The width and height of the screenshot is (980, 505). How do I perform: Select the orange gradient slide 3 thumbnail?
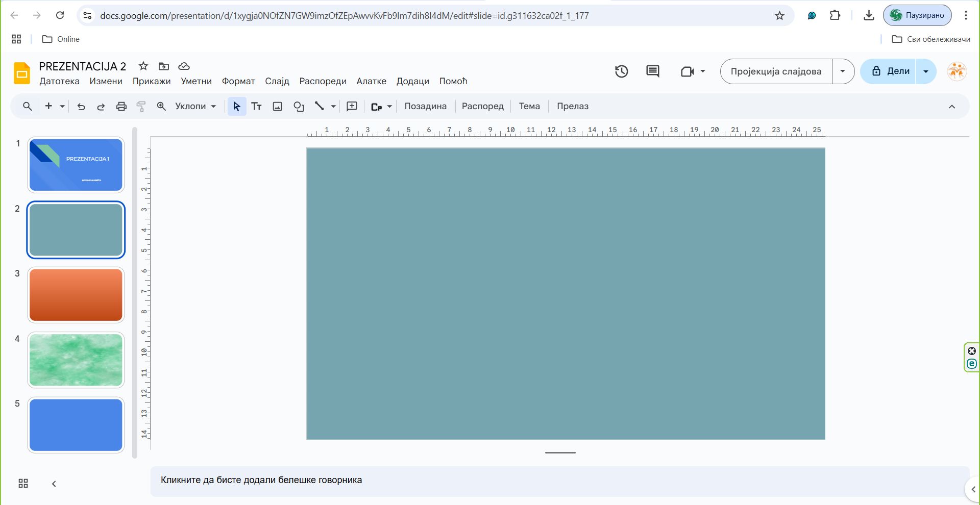[x=76, y=295]
